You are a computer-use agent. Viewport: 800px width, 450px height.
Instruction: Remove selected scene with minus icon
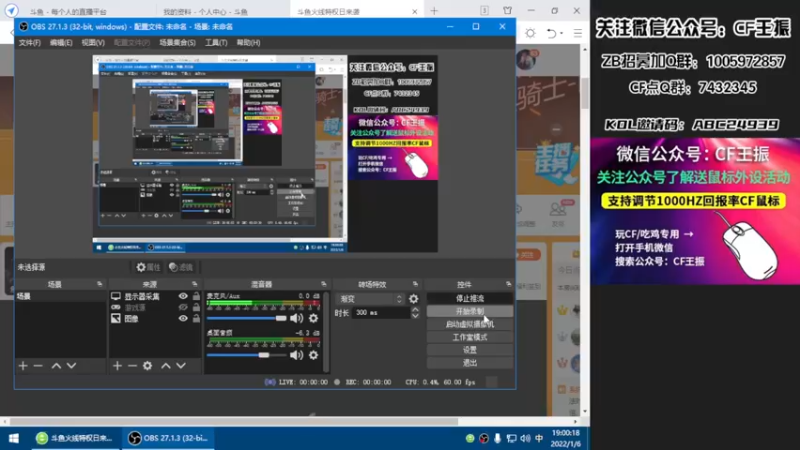(38, 366)
